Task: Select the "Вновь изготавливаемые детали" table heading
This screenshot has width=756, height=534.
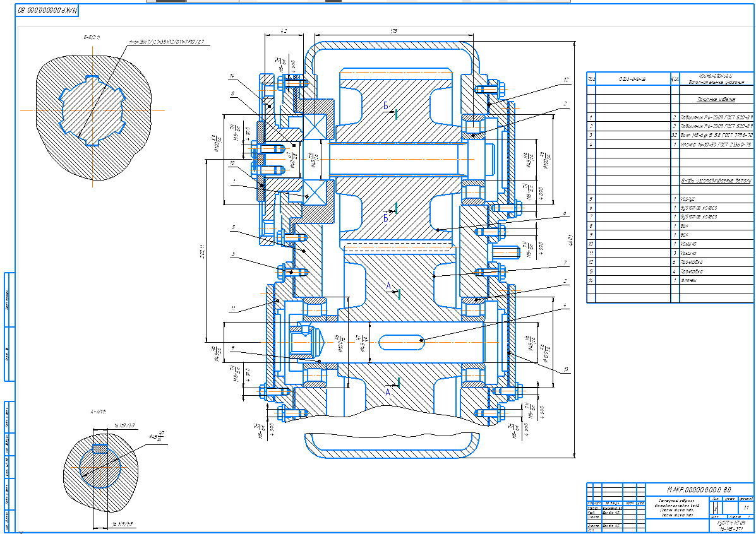Action: 716,181
